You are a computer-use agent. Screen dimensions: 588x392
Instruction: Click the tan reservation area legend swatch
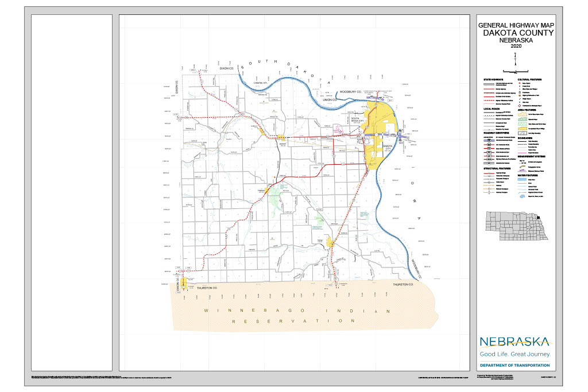click(523, 115)
